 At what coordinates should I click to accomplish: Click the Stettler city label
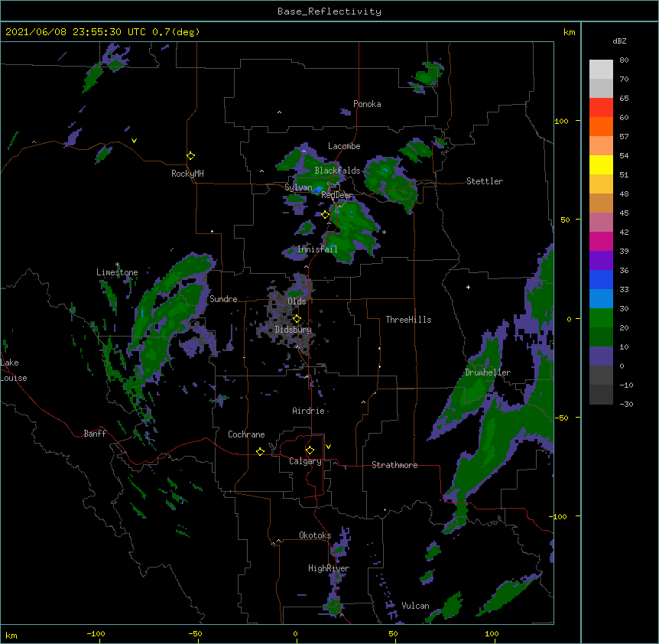click(485, 181)
